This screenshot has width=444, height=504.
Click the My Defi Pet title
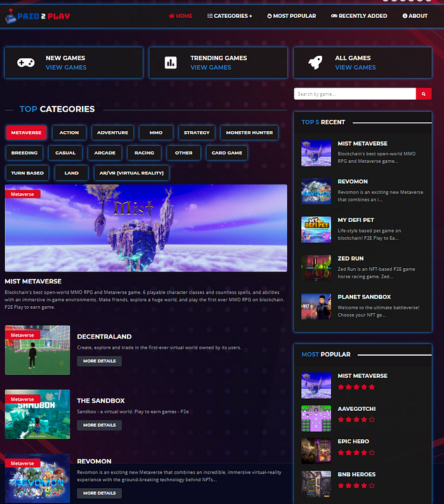pyautogui.click(x=356, y=220)
